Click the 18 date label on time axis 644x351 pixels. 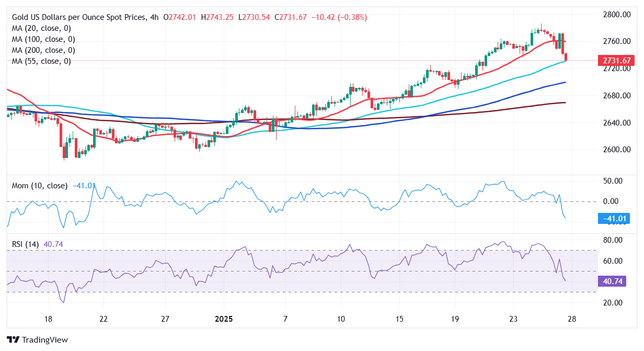(x=48, y=319)
